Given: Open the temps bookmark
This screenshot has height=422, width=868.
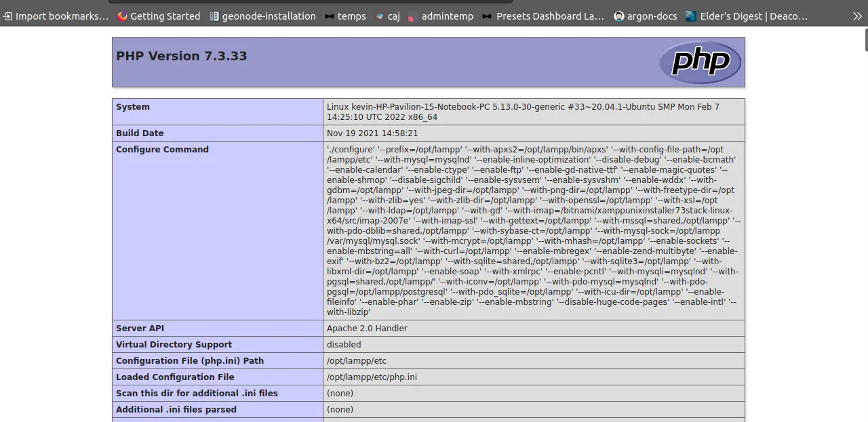Looking at the screenshot, I should [x=345, y=16].
